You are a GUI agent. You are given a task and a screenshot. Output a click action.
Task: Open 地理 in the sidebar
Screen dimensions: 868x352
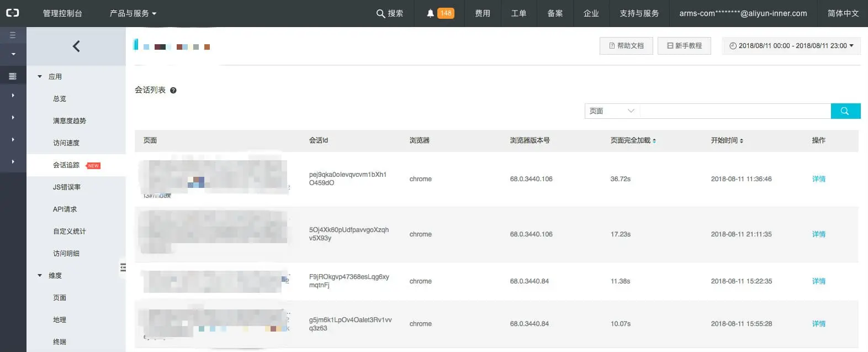60,320
